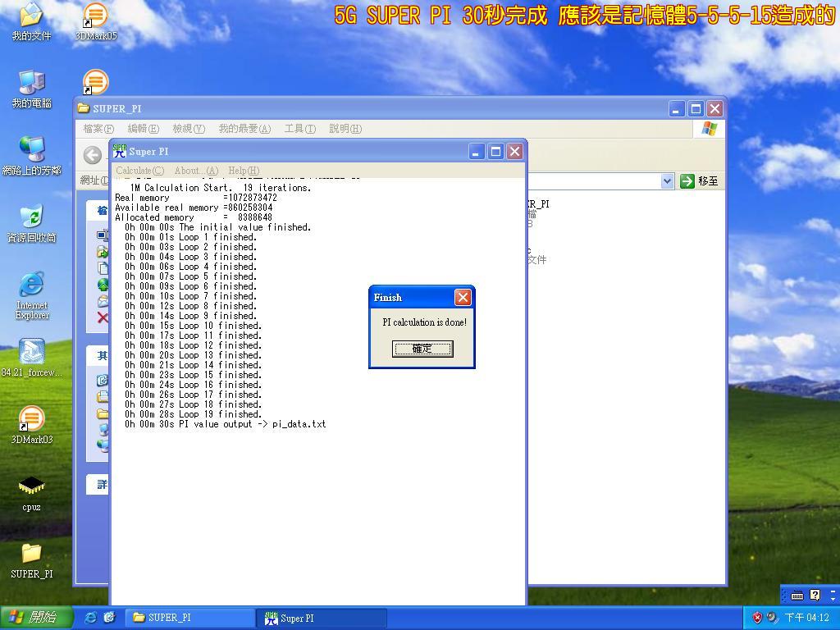Open the About...(A) menu in Super PI
The height and width of the screenshot is (630, 840).
pyautogui.click(x=196, y=171)
